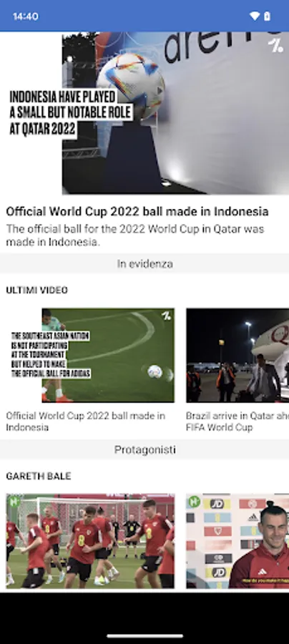Open the 'ULTIMI VIDEO' section title

(37, 290)
